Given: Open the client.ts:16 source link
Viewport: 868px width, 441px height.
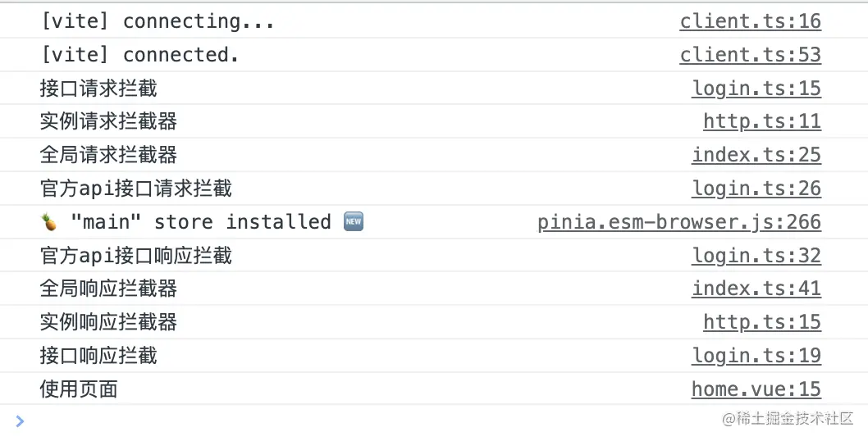Looking at the screenshot, I should click(x=750, y=21).
